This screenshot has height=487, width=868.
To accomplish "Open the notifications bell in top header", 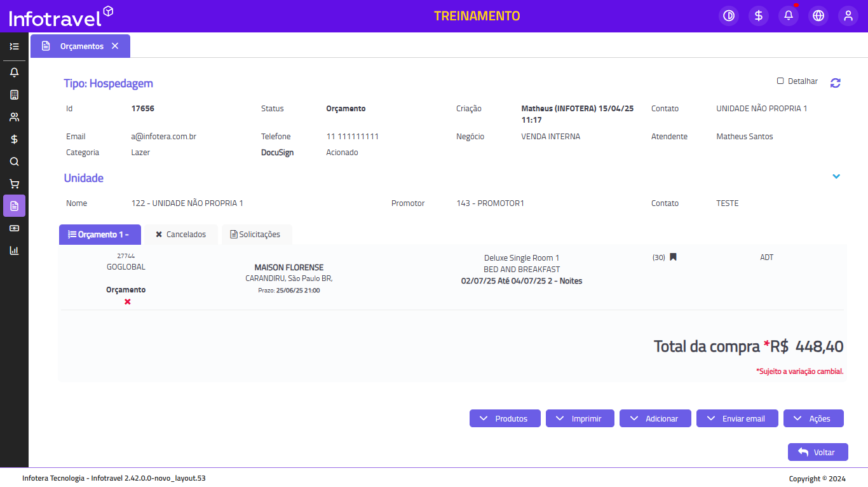I will 789,16.
